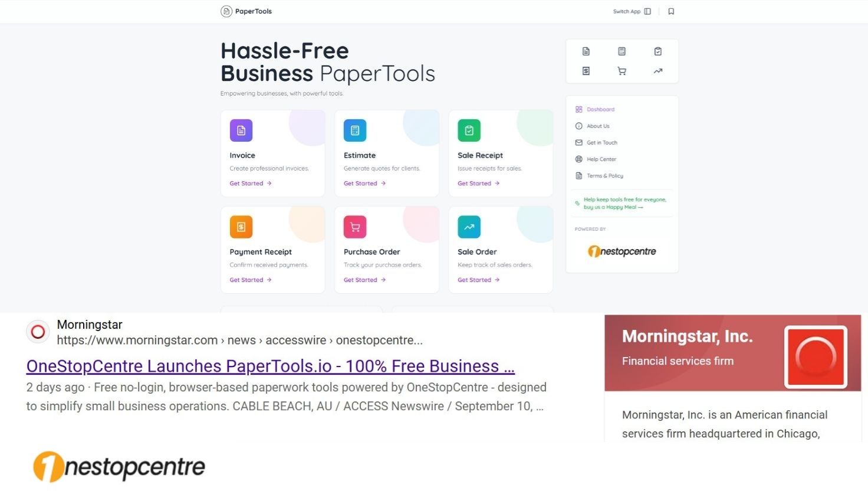Open the Switch App panel
The image size is (868, 491).
pos(632,11)
